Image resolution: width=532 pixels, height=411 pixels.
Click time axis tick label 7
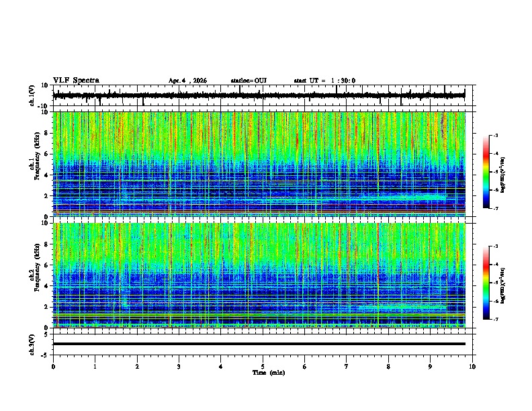click(347, 367)
